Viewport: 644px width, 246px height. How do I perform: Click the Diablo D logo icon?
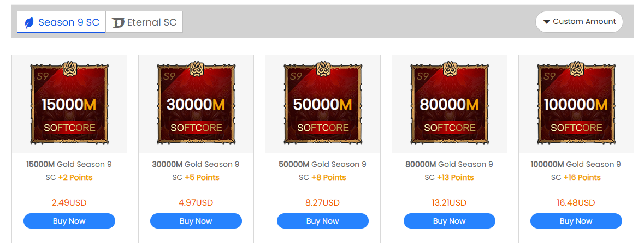(x=118, y=23)
